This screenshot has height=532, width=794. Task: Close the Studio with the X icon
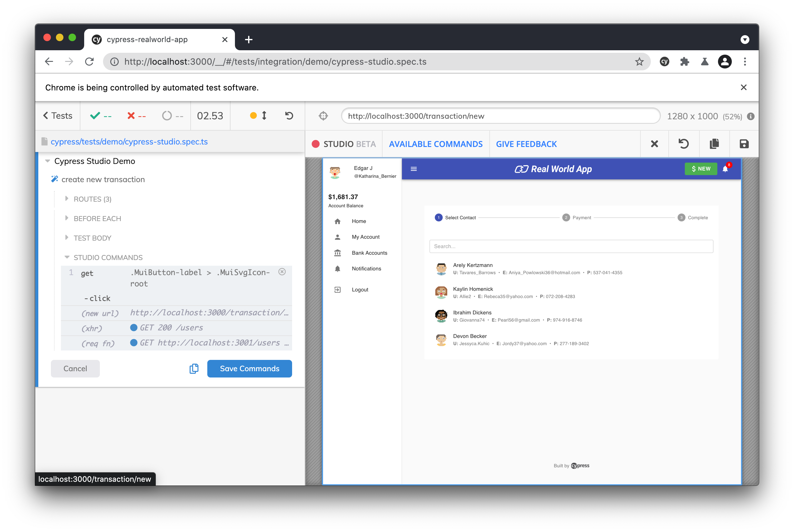[x=654, y=144]
